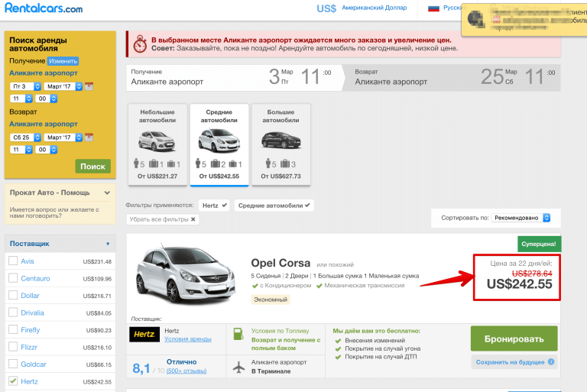Click the stopwatch alert icon
The width and height of the screenshot is (587, 392).
(x=140, y=44)
